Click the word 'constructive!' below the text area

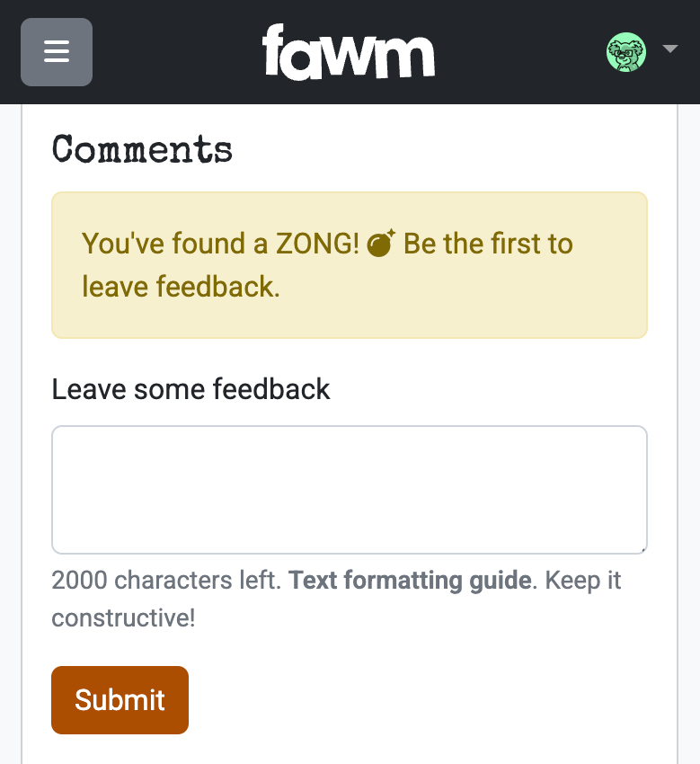(123, 618)
